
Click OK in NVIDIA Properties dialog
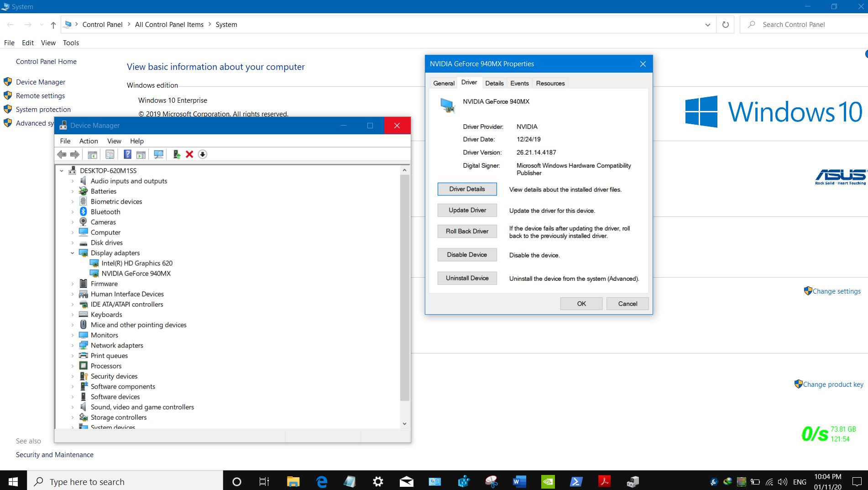[x=581, y=304]
